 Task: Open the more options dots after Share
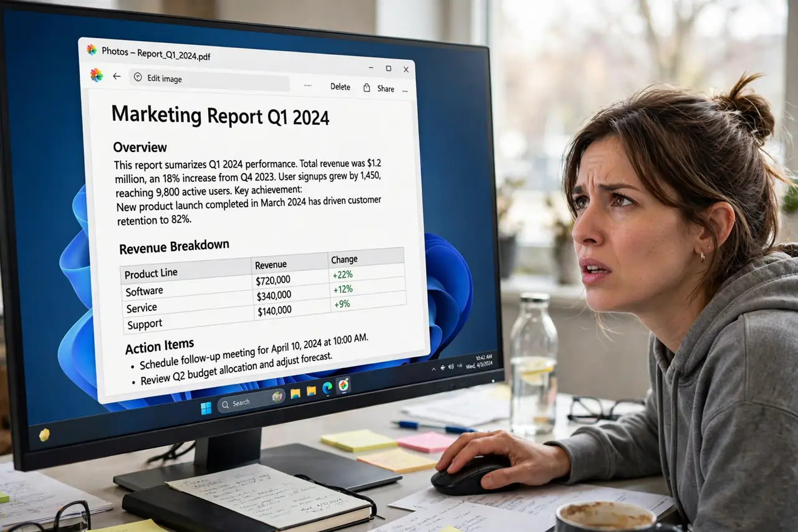pos(405,90)
